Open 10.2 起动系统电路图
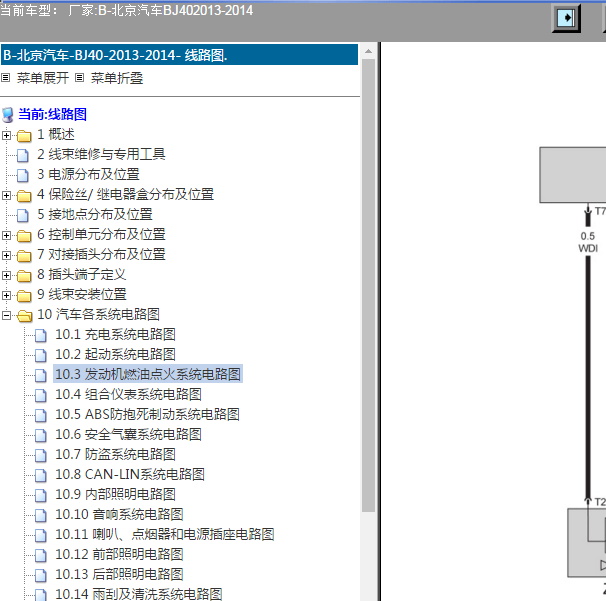This screenshot has height=601, width=606. tap(116, 355)
